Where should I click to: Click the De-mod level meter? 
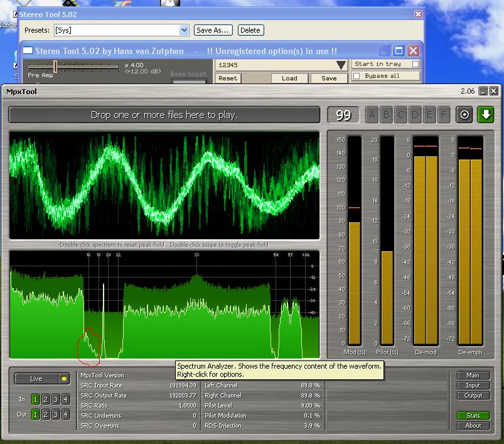pos(426,241)
